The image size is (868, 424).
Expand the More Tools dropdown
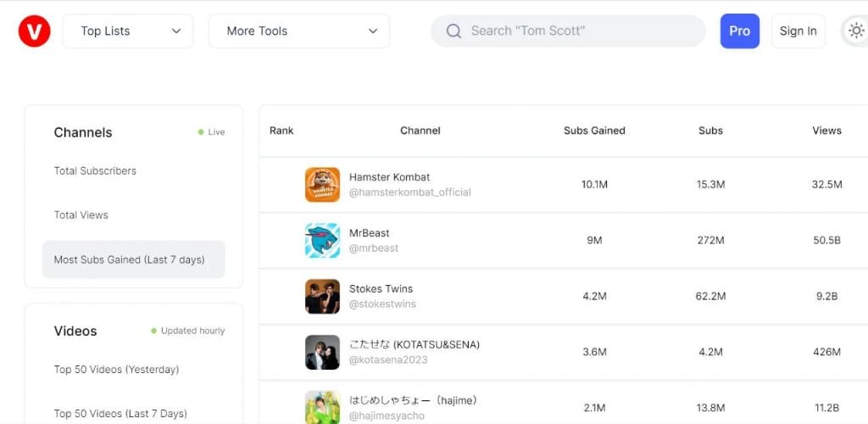[299, 31]
